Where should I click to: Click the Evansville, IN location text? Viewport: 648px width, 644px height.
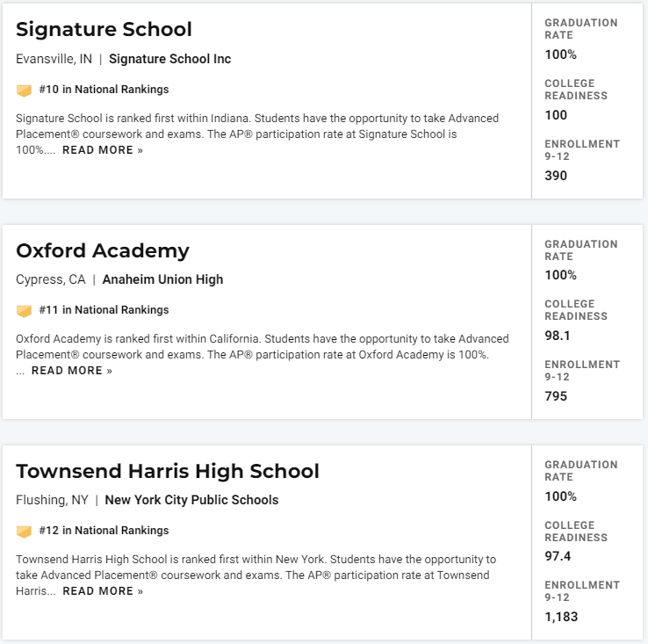54,59
